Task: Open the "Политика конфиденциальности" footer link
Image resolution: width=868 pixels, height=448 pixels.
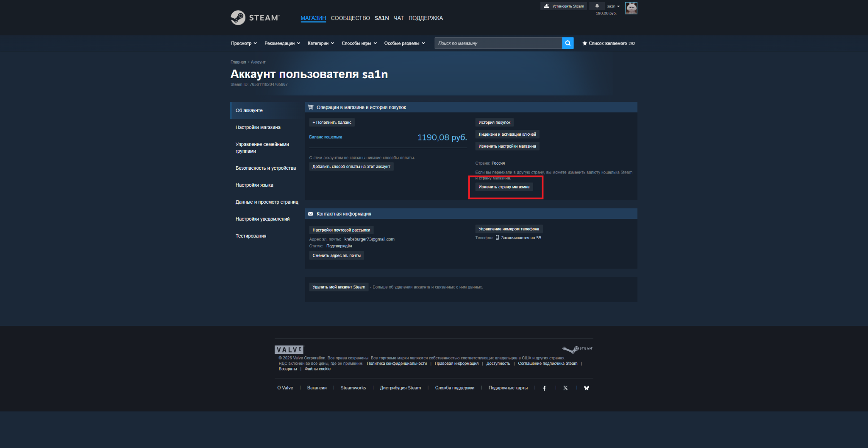Action: click(x=397, y=364)
